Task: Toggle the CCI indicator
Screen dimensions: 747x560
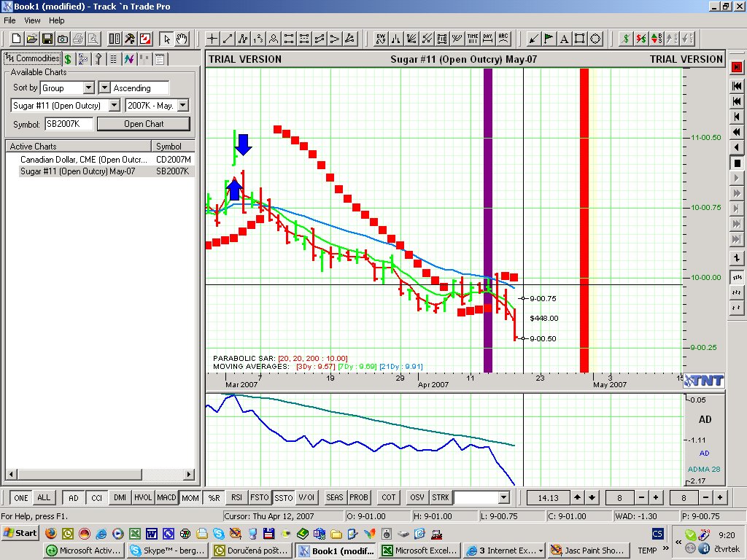Action: pyautogui.click(x=97, y=497)
